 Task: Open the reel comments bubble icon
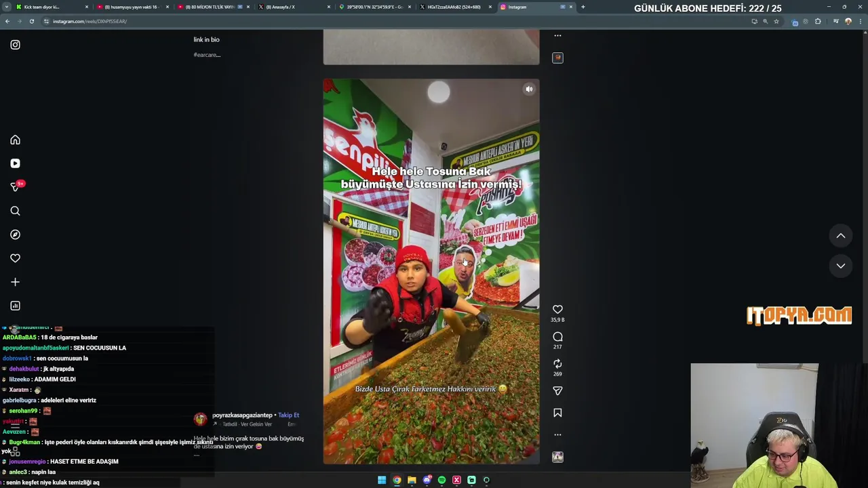pos(557,337)
